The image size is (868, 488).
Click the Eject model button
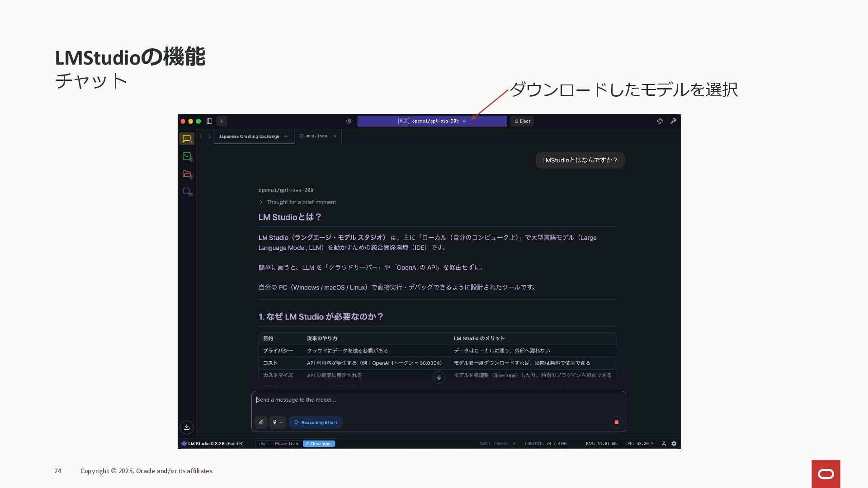(522, 121)
